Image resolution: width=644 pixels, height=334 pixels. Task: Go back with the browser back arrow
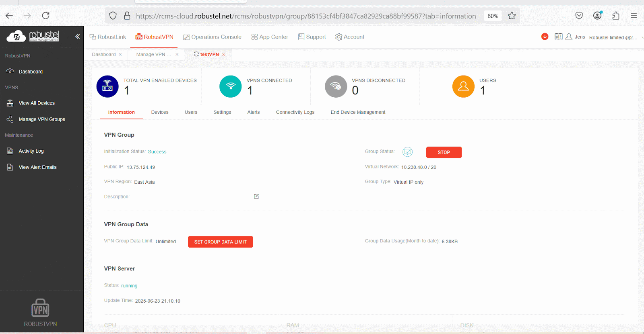9,16
